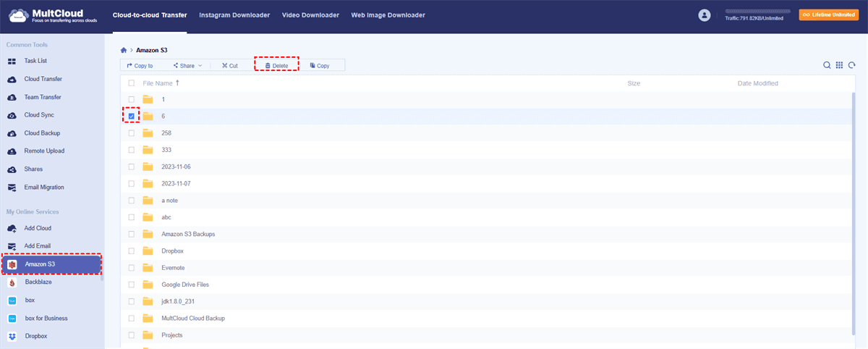Check the box for Google Drive Files
Screen dimensions: 868x349
(x=132, y=285)
